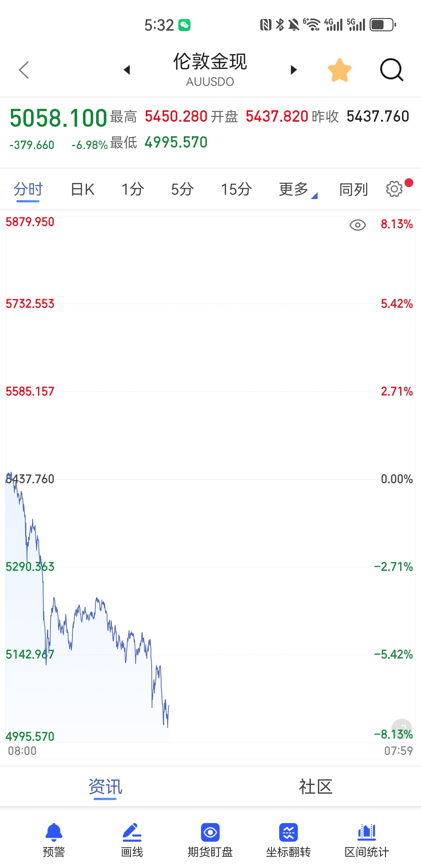Open the search magnifier

(391, 69)
